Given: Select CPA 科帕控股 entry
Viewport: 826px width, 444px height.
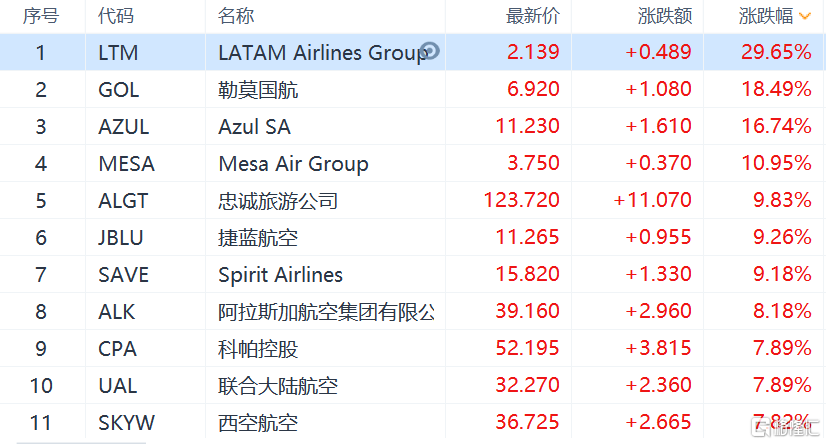Looking at the screenshot, I should pos(413,348).
